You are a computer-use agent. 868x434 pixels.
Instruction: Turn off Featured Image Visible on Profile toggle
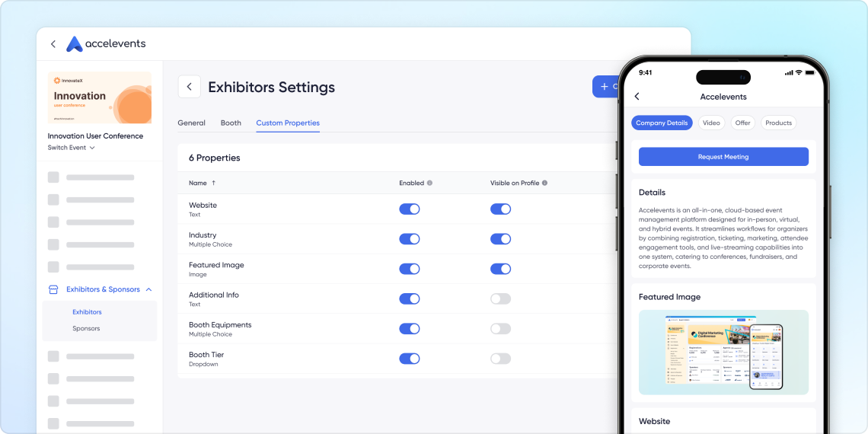(x=500, y=269)
